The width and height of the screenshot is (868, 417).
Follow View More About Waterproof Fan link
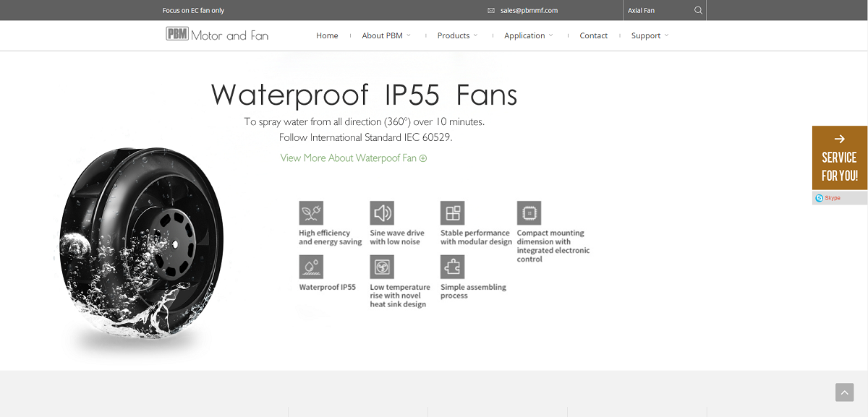click(x=353, y=158)
